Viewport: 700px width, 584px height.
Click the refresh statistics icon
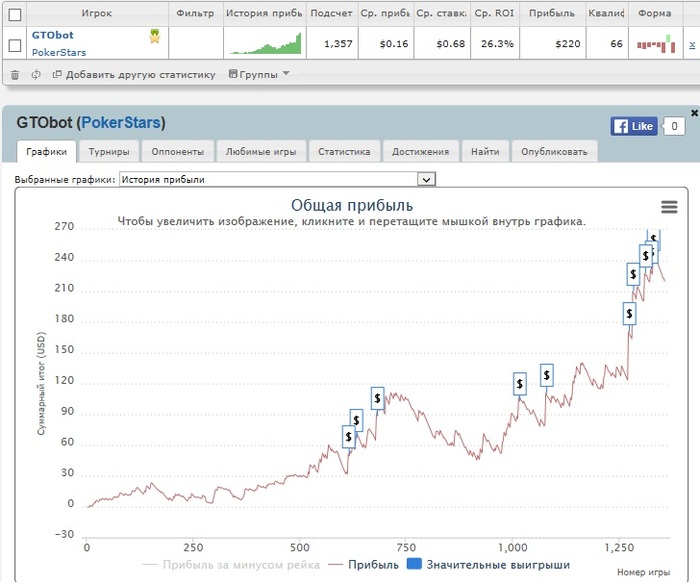[36, 74]
